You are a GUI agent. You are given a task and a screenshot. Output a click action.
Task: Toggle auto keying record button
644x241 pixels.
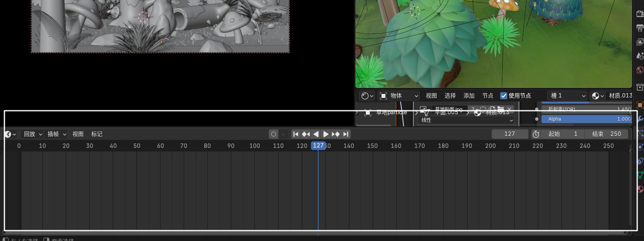[x=273, y=134]
